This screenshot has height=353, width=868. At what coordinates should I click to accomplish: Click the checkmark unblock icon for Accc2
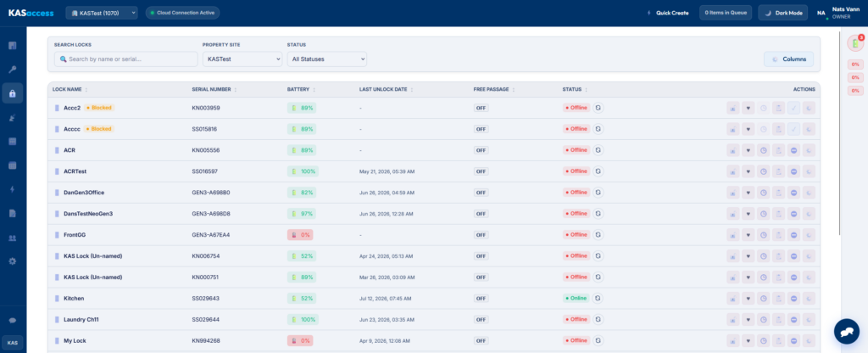pyautogui.click(x=793, y=108)
